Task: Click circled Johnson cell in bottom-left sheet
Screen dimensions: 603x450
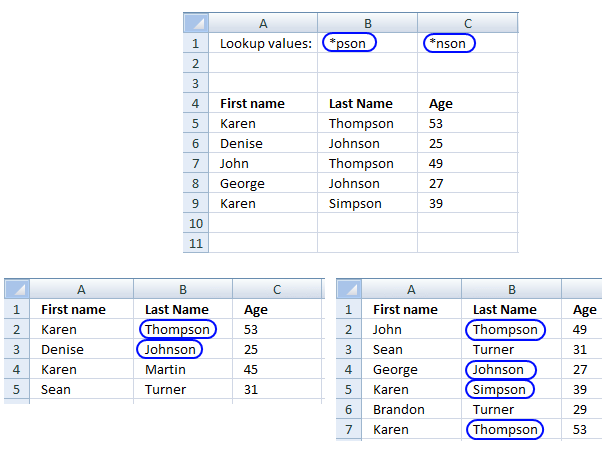Action: [x=183, y=349]
